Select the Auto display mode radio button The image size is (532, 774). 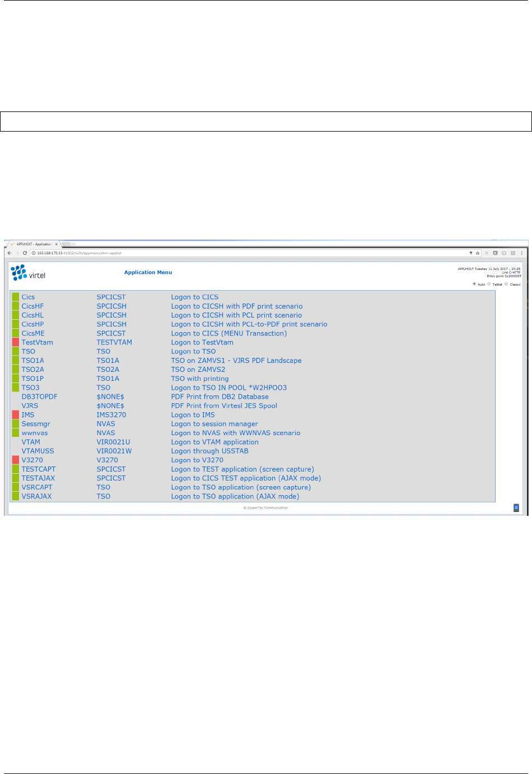pos(474,284)
